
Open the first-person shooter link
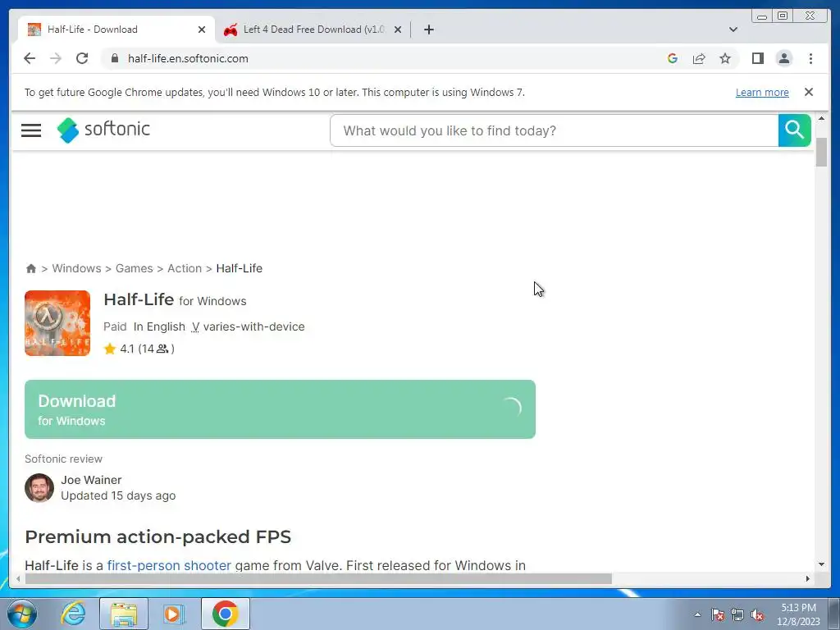tap(169, 565)
